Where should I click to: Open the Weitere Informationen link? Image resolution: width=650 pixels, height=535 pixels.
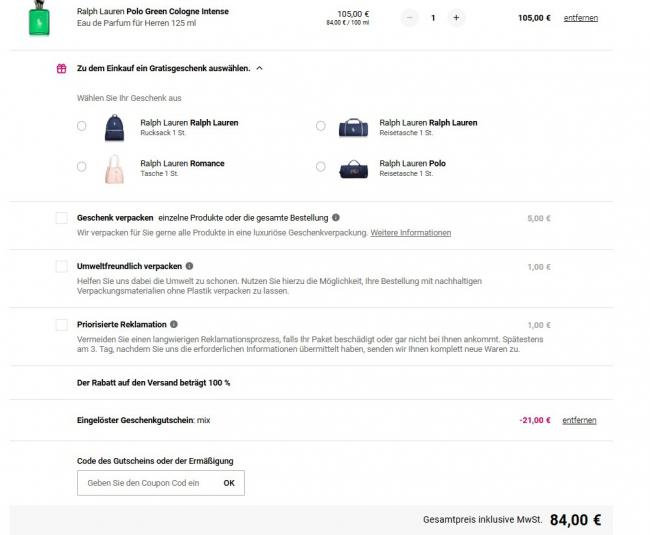tap(410, 233)
